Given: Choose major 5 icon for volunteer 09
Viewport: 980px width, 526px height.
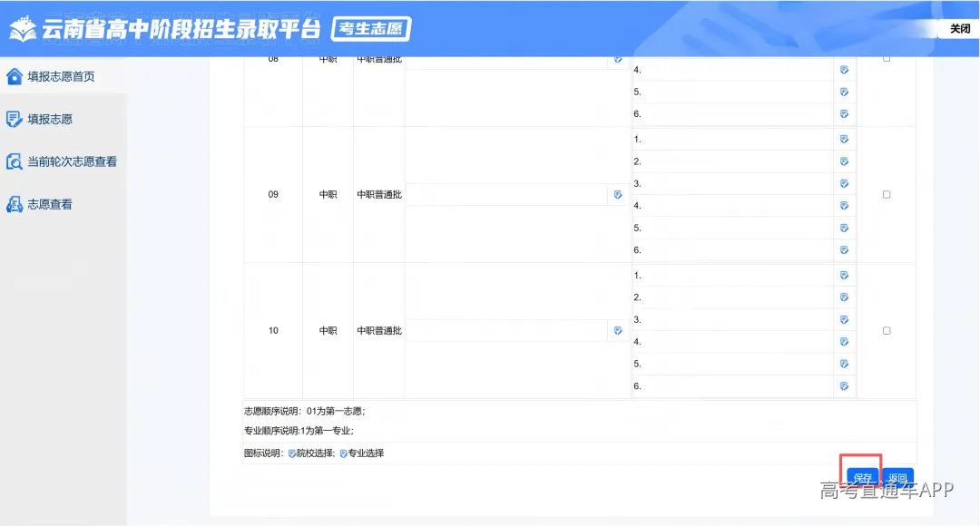Looking at the screenshot, I should 844,228.
